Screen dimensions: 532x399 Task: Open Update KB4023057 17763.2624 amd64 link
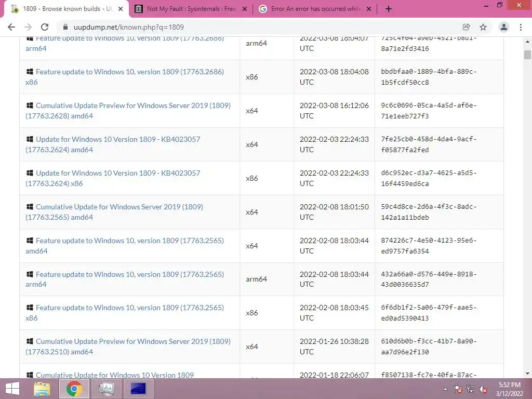(113, 144)
